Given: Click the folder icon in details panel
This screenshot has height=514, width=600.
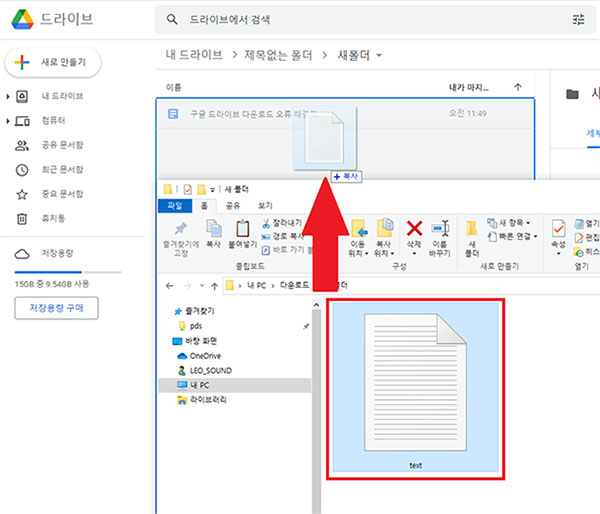Looking at the screenshot, I should pyautogui.click(x=572, y=94).
